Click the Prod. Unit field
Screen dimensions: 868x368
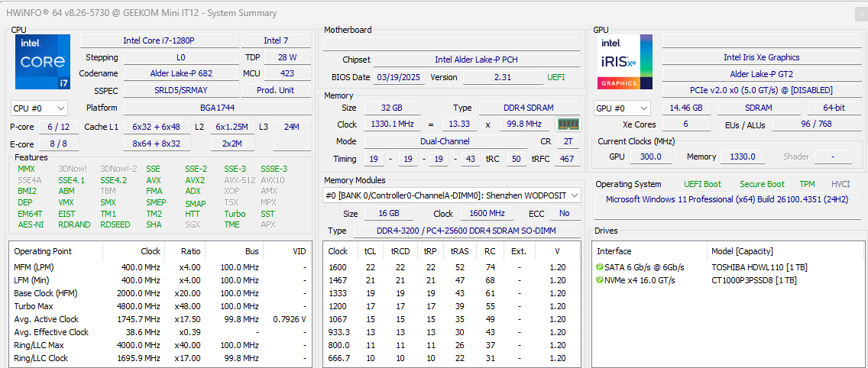277,90
